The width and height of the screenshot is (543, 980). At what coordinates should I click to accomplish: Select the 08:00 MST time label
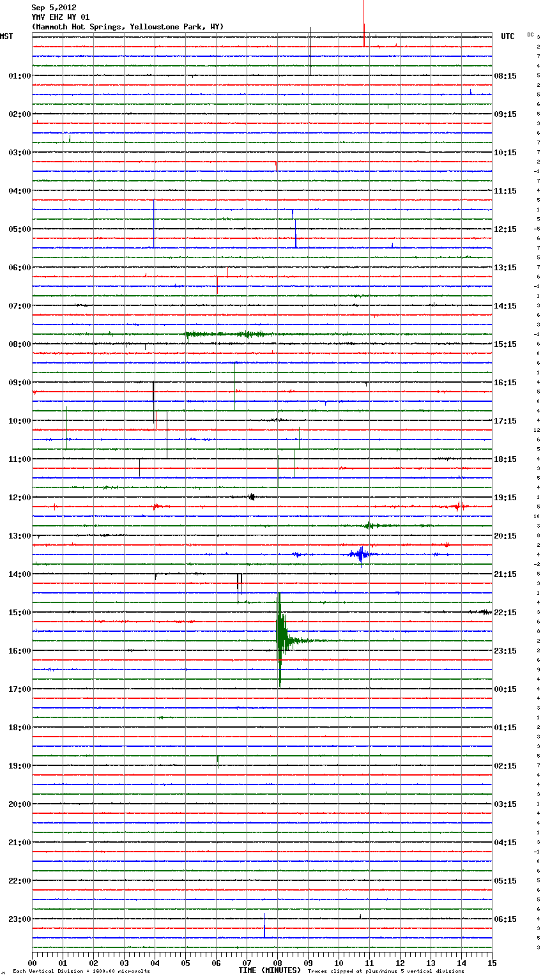click(x=20, y=344)
